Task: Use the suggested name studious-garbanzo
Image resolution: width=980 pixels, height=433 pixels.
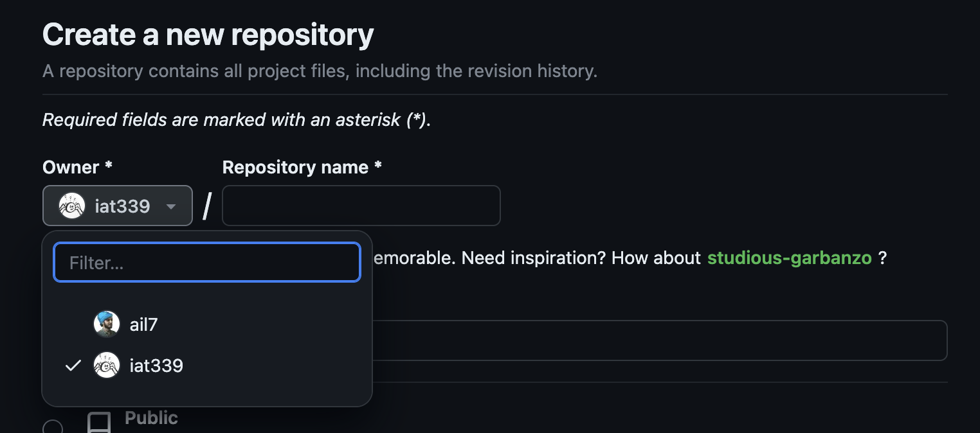Action: (789, 258)
